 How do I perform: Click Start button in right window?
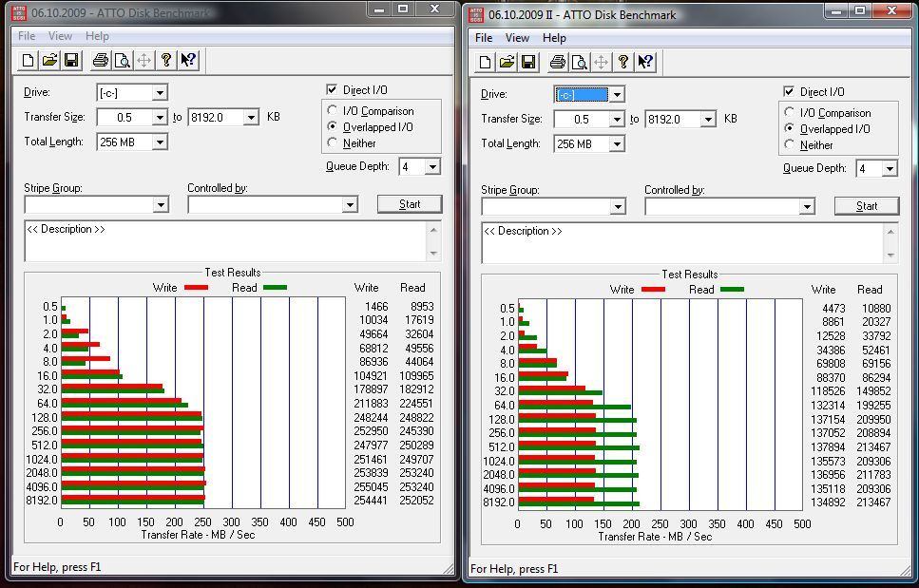(867, 205)
